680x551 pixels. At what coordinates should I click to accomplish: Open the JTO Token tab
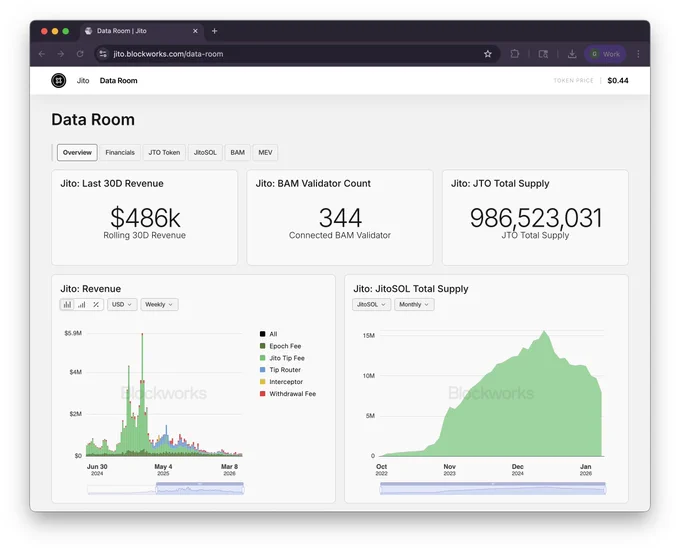pyautogui.click(x=164, y=153)
